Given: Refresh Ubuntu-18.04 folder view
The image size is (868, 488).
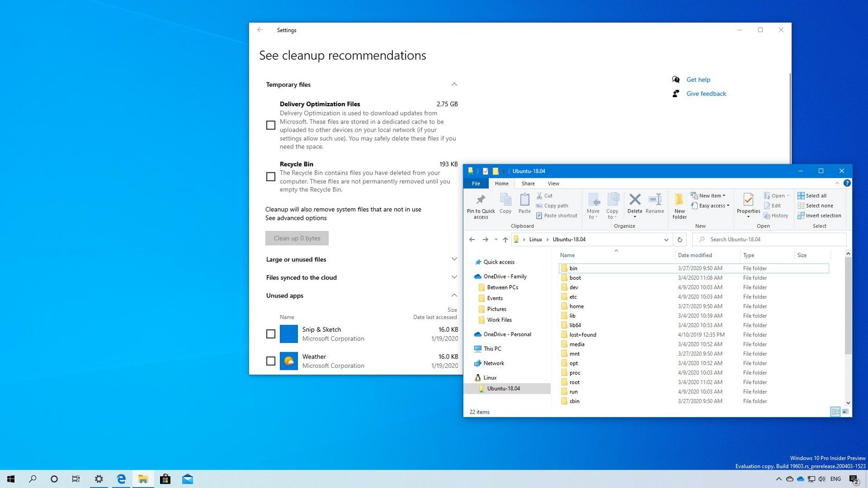Looking at the screenshot, I should [x=680, y=239].
